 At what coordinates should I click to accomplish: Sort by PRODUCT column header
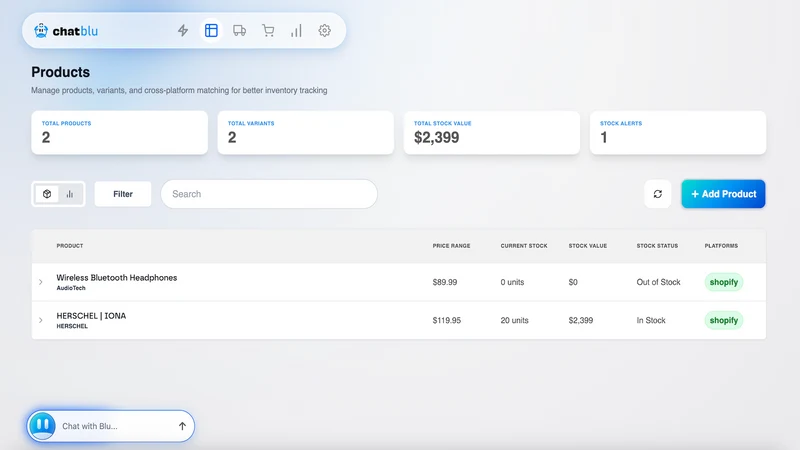(70, 246)
